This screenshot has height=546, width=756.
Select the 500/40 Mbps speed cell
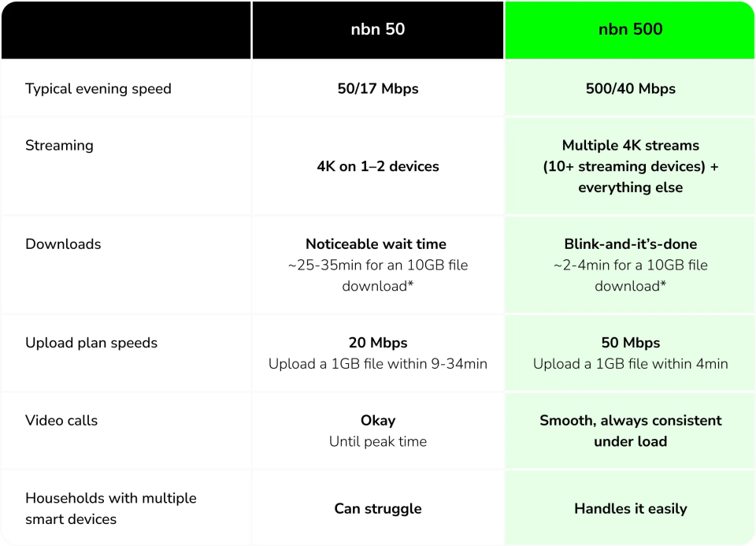[x=630, y=88]
